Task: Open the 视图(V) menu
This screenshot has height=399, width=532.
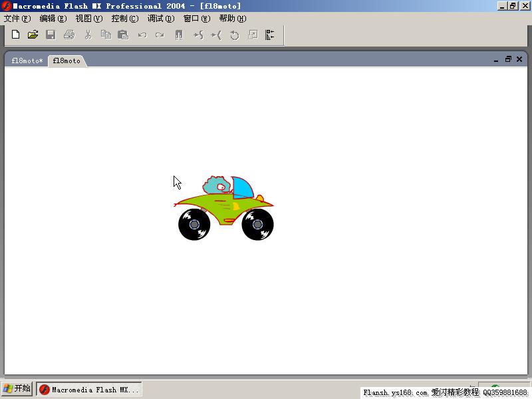Action: point(89,19)
